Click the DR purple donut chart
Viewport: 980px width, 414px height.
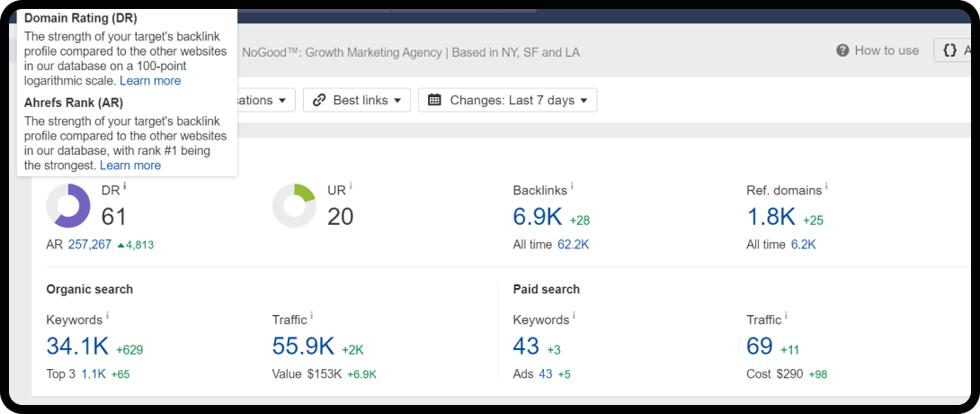(68, 206)
